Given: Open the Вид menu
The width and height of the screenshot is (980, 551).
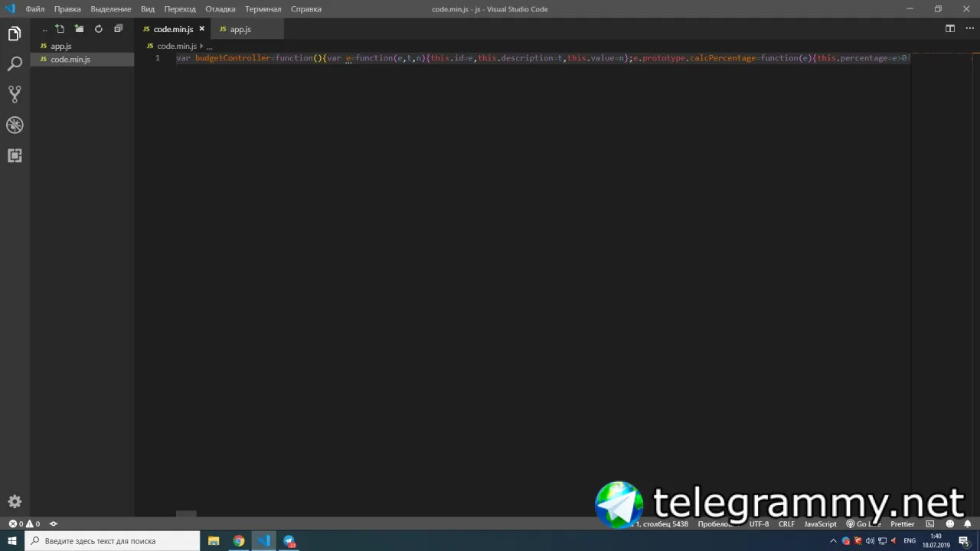Looking at the screenshot, I should coord(148,9).
